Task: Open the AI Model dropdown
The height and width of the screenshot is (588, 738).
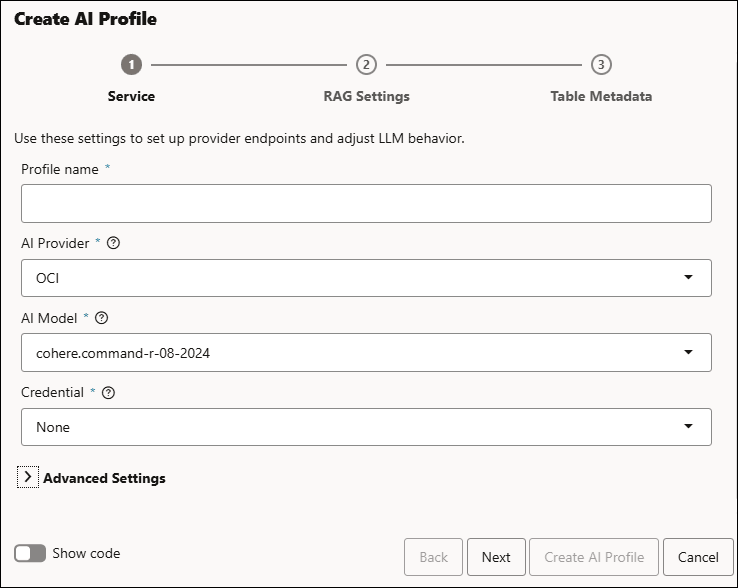Action: 366,352
